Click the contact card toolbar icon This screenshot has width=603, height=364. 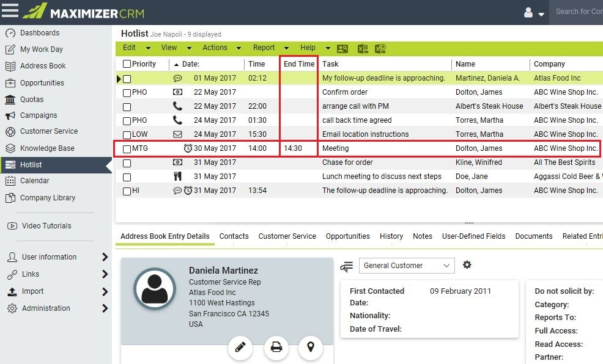click(x=342, y=49)
